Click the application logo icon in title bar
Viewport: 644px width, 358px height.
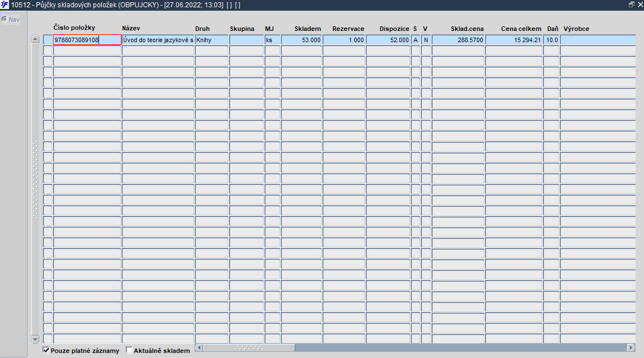4,5
